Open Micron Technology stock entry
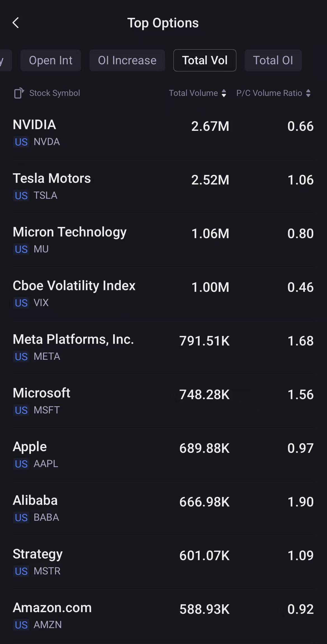 (x=163, y=240)
